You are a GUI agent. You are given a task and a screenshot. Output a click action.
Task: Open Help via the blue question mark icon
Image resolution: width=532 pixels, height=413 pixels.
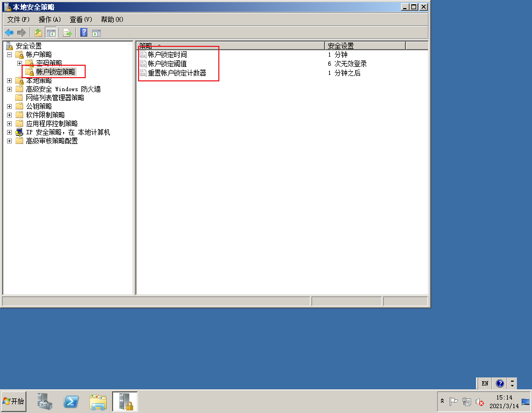tap(82, 32)
